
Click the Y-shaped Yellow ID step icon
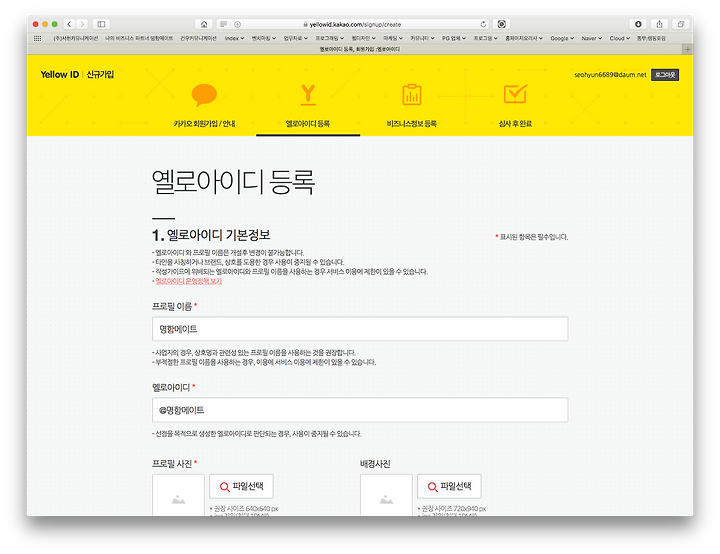coord(308,95)
